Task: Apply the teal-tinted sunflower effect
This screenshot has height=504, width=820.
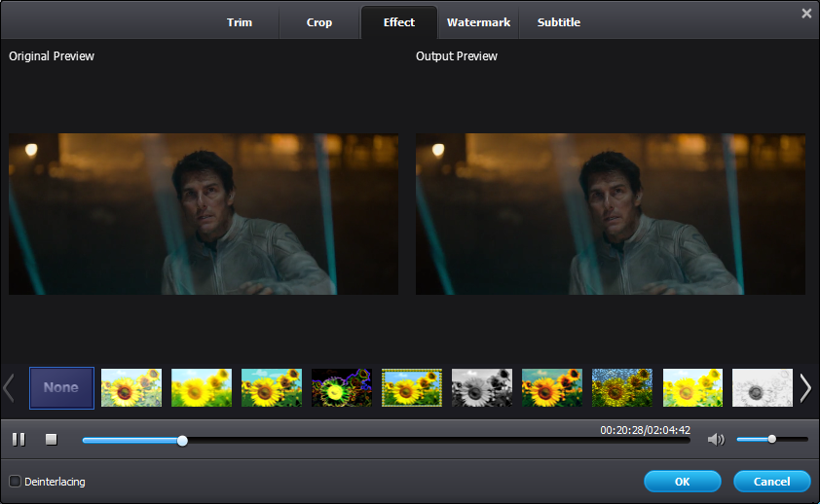Action: (272, 387)
